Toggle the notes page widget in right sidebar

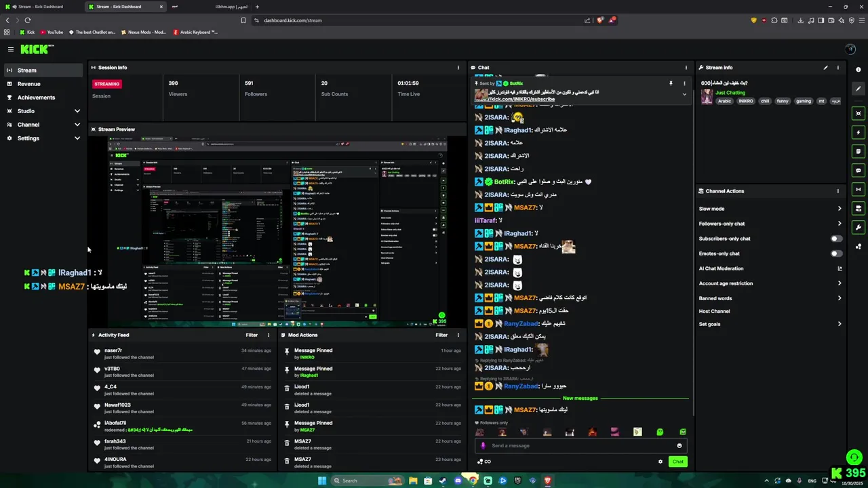(x=859, y=151)
